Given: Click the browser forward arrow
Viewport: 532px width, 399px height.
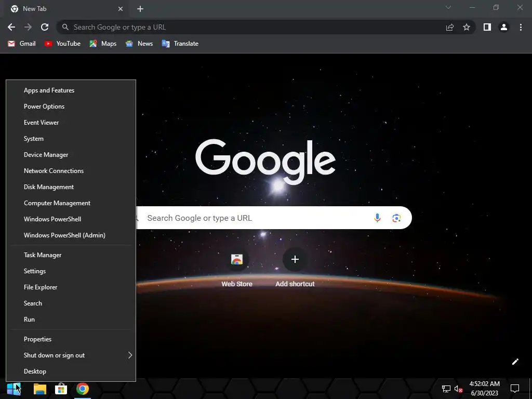Looking at the screenshot, I should pyautogui.click(x=28, y=27).
